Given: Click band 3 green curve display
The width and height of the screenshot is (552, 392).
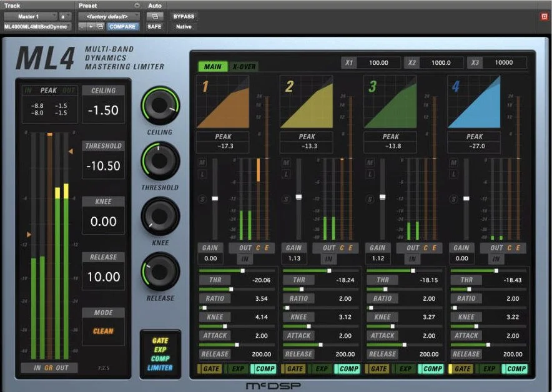Looking at the screenshot, I should click(390, 102).
